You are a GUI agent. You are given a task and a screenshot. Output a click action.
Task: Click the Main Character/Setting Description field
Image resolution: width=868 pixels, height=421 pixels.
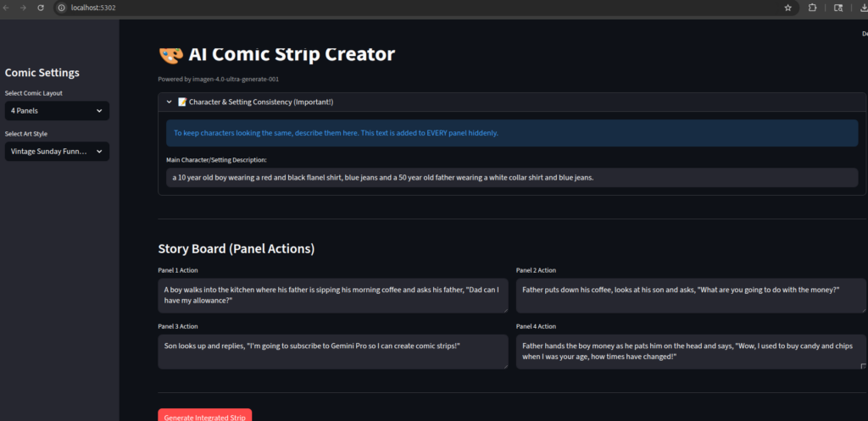click(x=511, y=178)
